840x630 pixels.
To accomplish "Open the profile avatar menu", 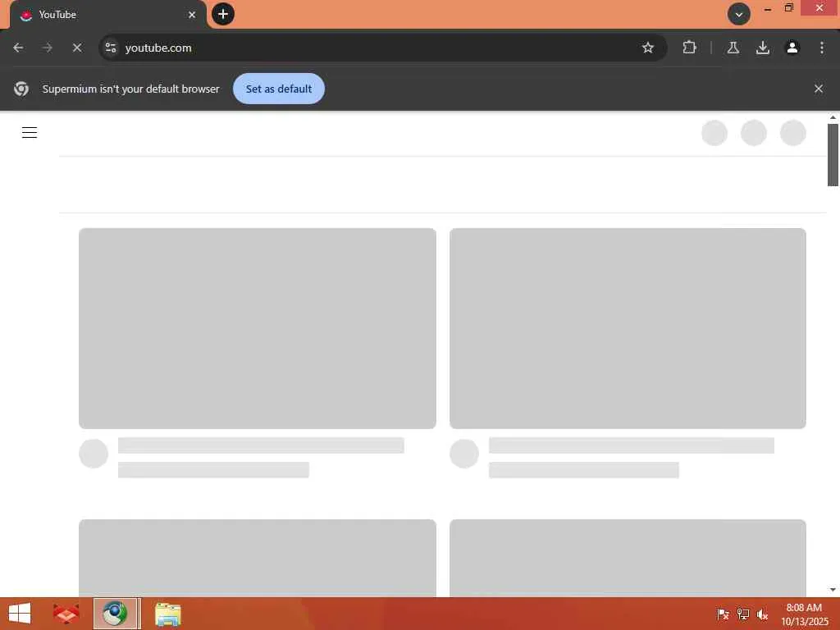I will (792, 48).
